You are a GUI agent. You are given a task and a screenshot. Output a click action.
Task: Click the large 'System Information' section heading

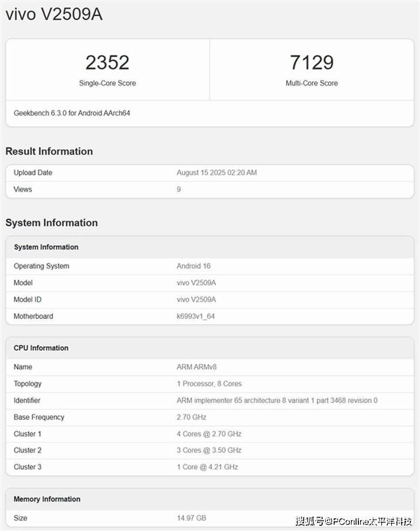tap(51, 223)
